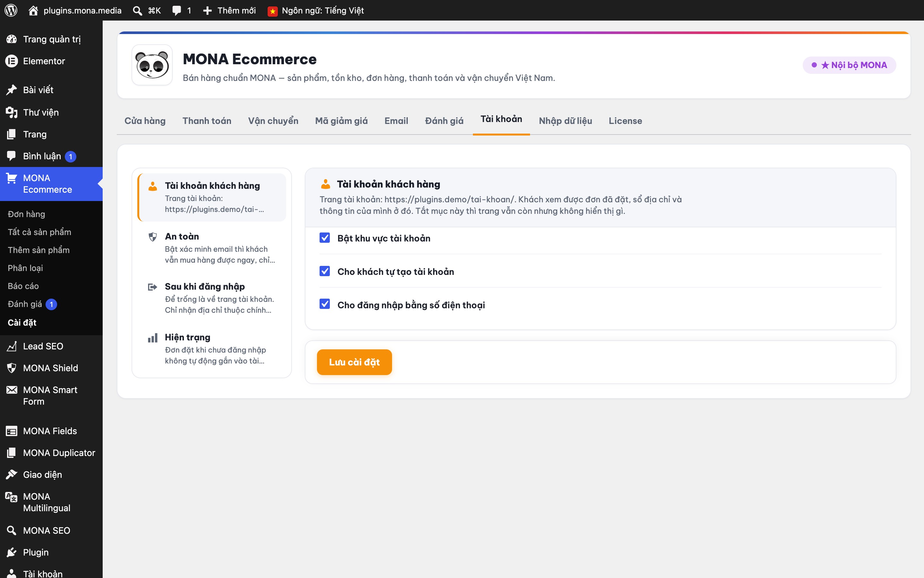Click the WordPress logo icon
924x578 pixels.
(x=11, y=10)
